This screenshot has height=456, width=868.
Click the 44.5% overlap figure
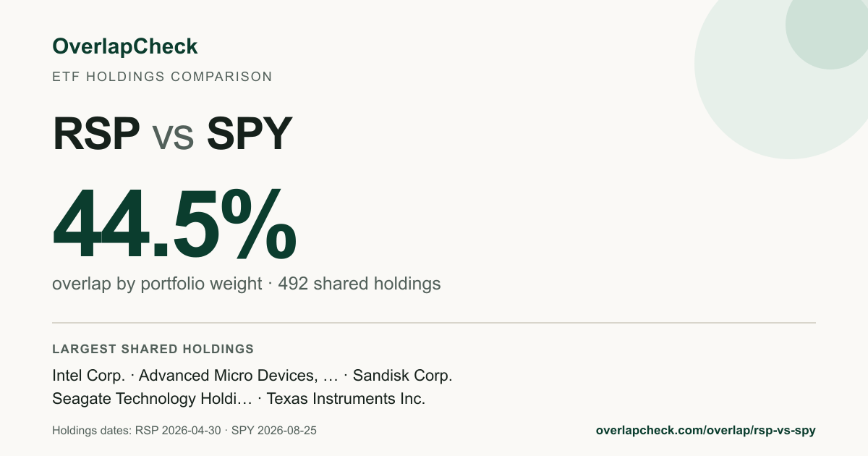pyautogui.click(x=174, y=224)
